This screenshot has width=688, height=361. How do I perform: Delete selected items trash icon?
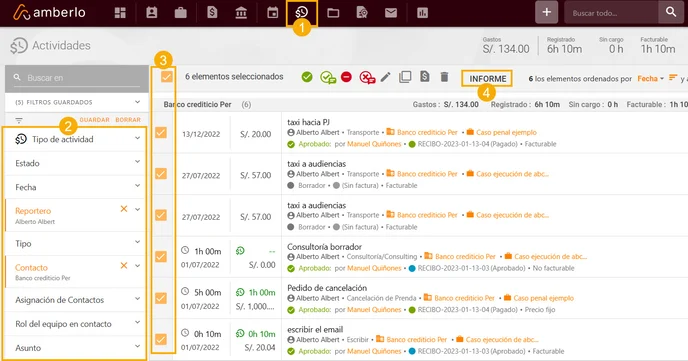tap(444, 77)
